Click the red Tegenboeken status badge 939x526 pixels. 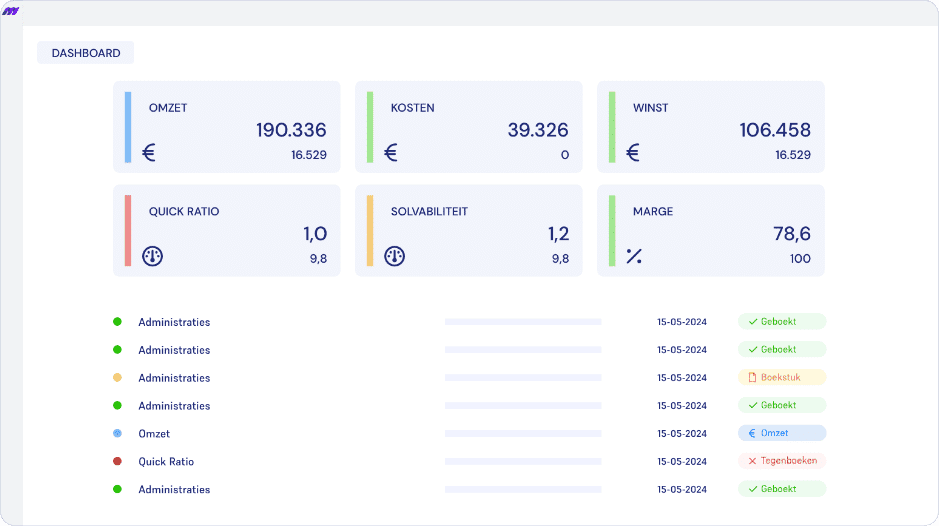782,462
